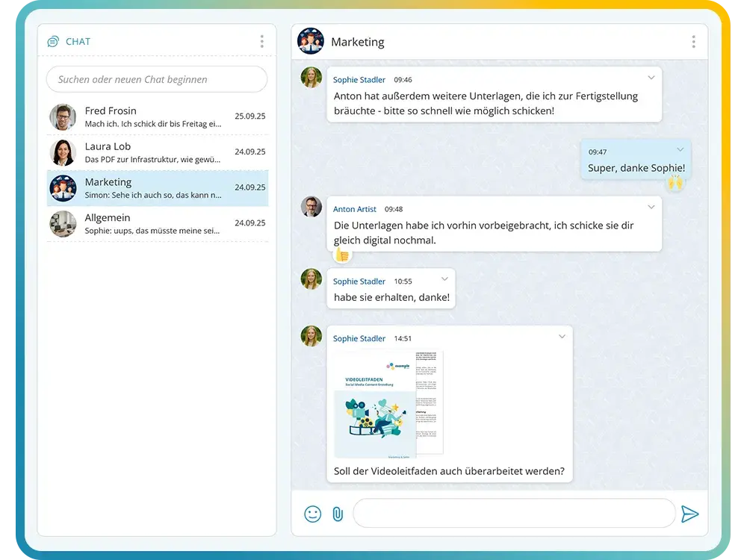Click preview 'Sophie: uups, das müsste meine sei...'

pos(152,231)
